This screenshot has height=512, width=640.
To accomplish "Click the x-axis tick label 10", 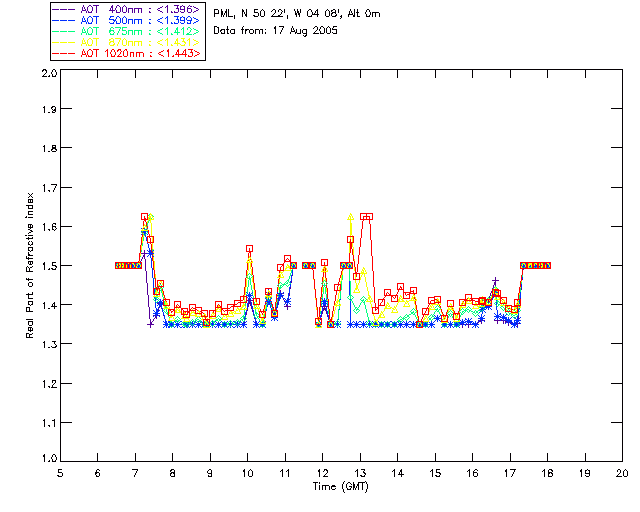I will [247, 473].
